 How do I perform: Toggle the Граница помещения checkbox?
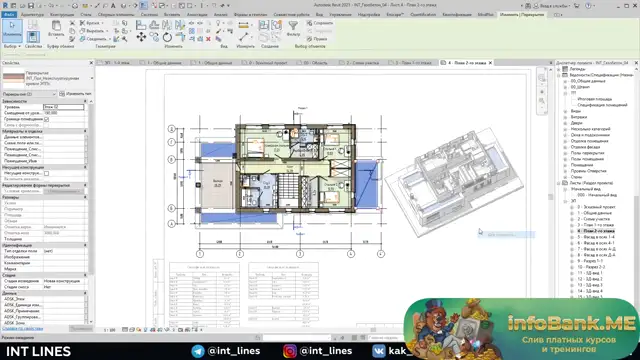[x=47, y=119]
